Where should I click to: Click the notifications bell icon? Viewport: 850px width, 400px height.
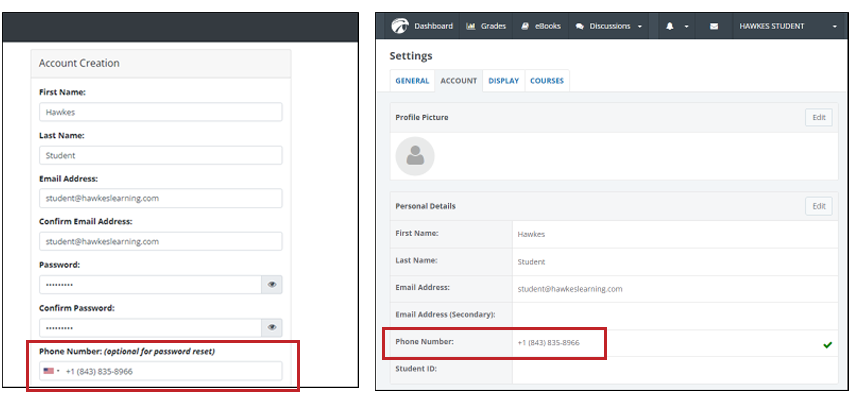click(670, 26)
